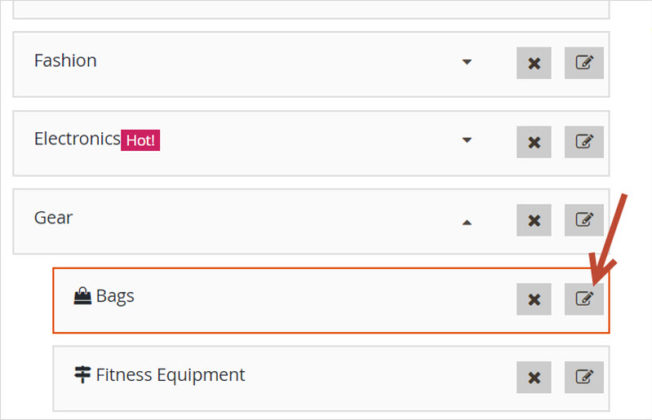The width and height of the screenshot is (652, 420).
Task: Select the Fitness Equipment label
Action: (170, 375)
